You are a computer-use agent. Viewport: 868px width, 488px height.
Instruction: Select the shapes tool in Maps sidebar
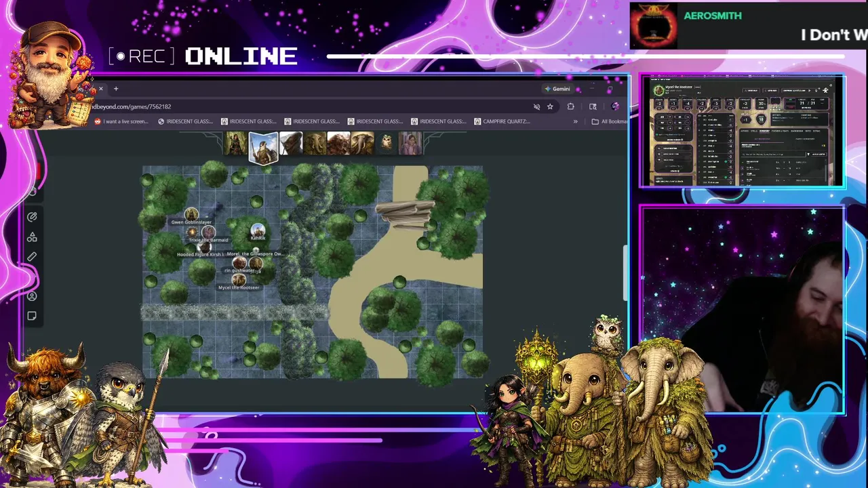(32, 237)
